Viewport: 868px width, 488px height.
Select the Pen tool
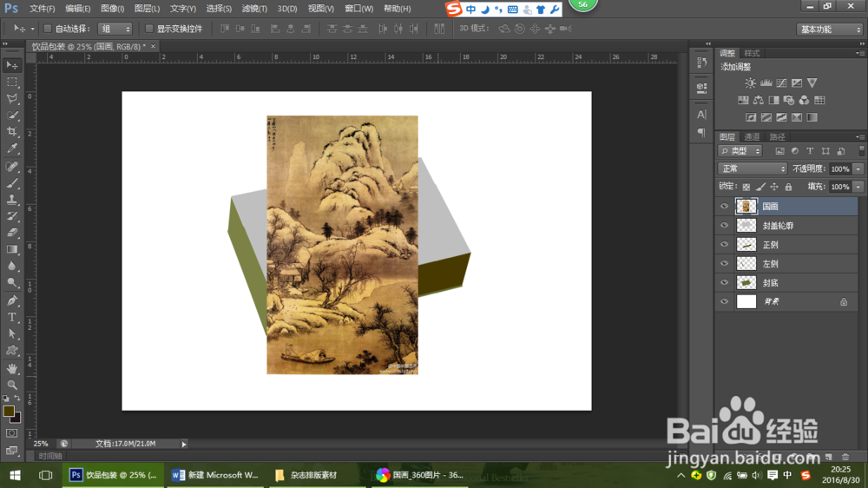coord(11,300)
